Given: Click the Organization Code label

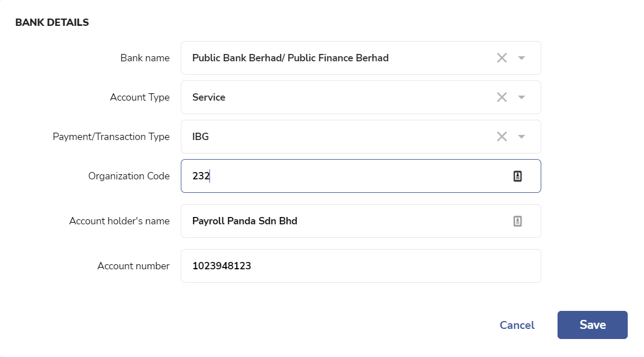Looking at the screenshot, I should (129, 176).
